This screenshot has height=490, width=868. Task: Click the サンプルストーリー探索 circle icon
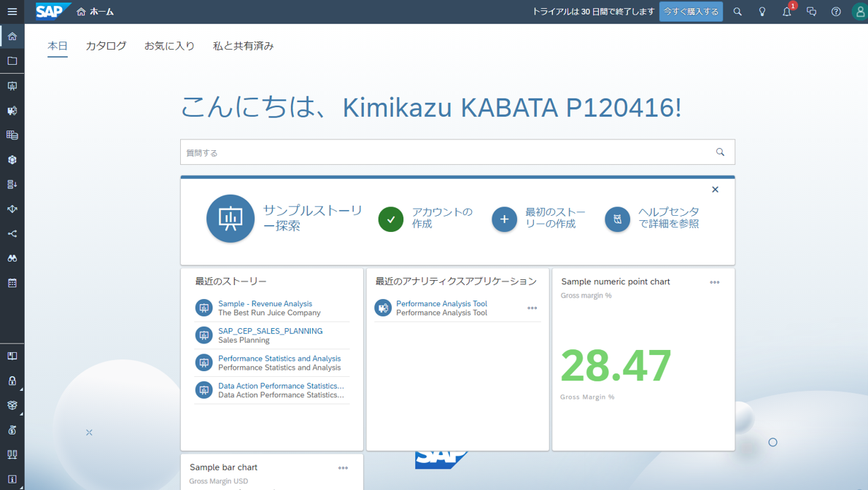[x=230, y=218]
